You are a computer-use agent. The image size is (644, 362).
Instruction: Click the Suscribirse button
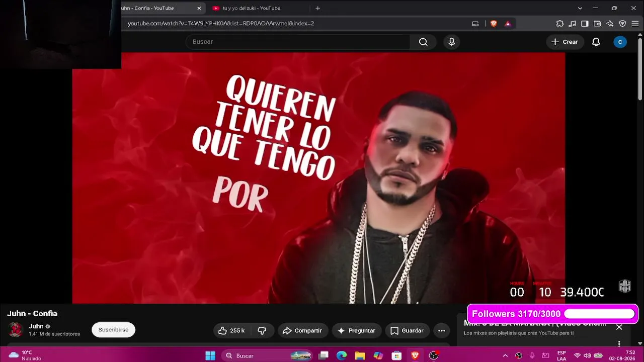tap(113, 330)
